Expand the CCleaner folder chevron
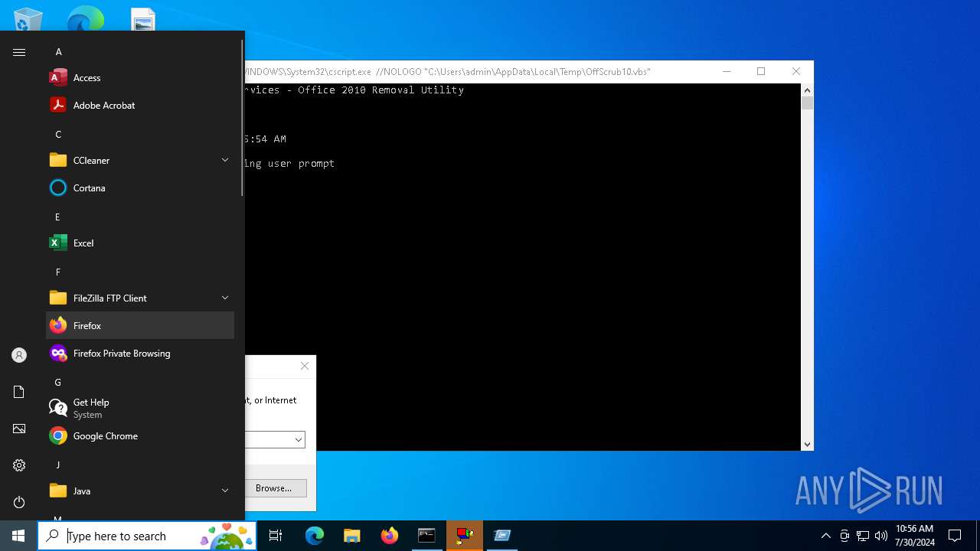Screen dimensions: 980x551 click(x=225, y=160)
